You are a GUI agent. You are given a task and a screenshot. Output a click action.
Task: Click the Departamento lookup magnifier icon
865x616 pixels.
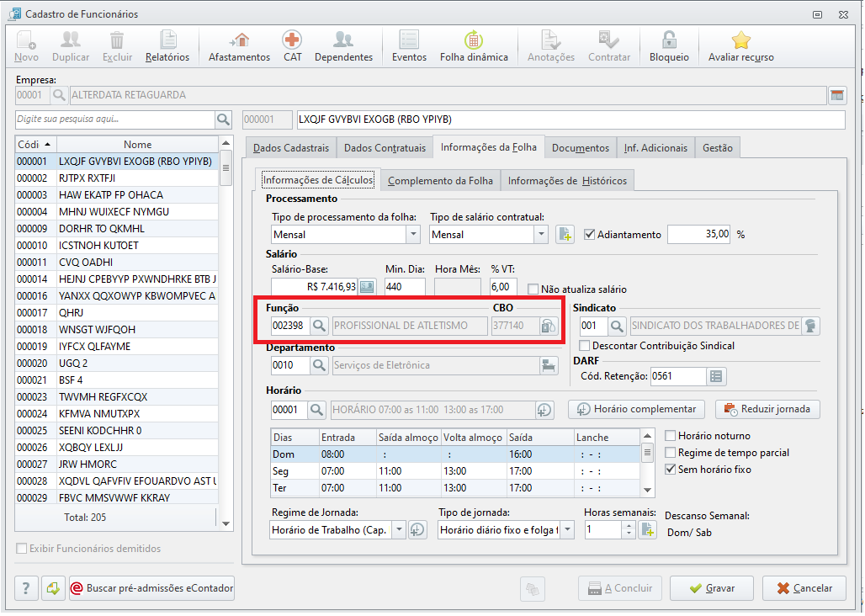(319, 365)
